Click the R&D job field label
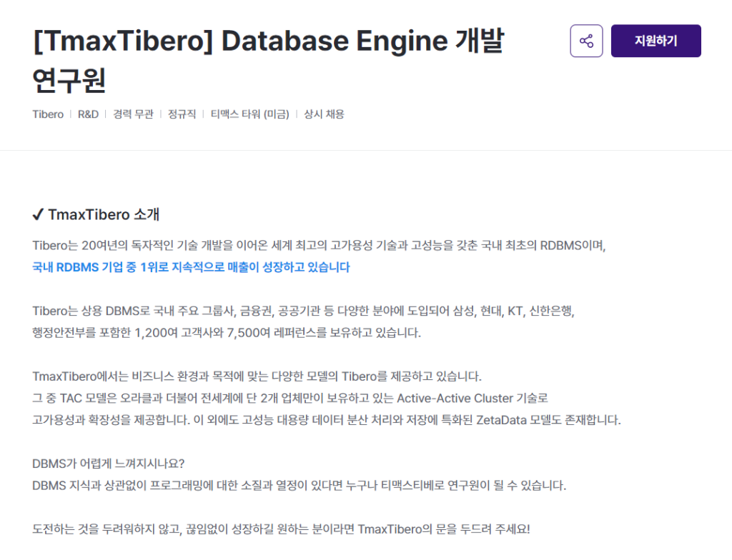This screenshot has width=732, height=560. [x=88, y=114]
